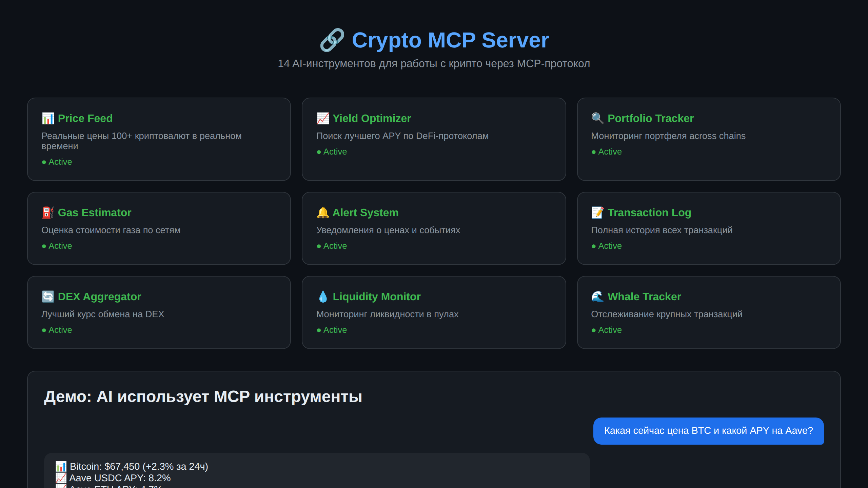Click the Price Feed description about 100+ криптовалют
This screenshot has width=868, height=488.
point(141,141)
